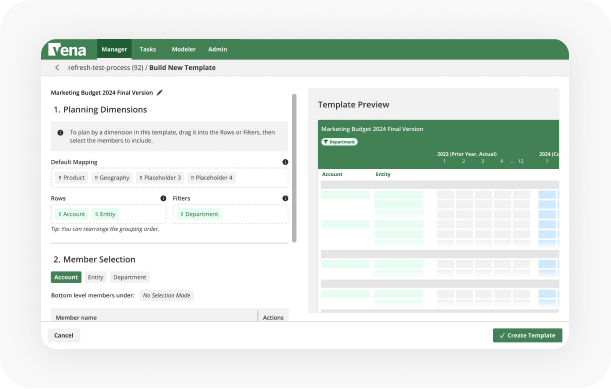Image resolution: width=611 pixels, height=389 pixels.
Task: Click the Department filter pill in preview
Action: [x=339, y=142]
